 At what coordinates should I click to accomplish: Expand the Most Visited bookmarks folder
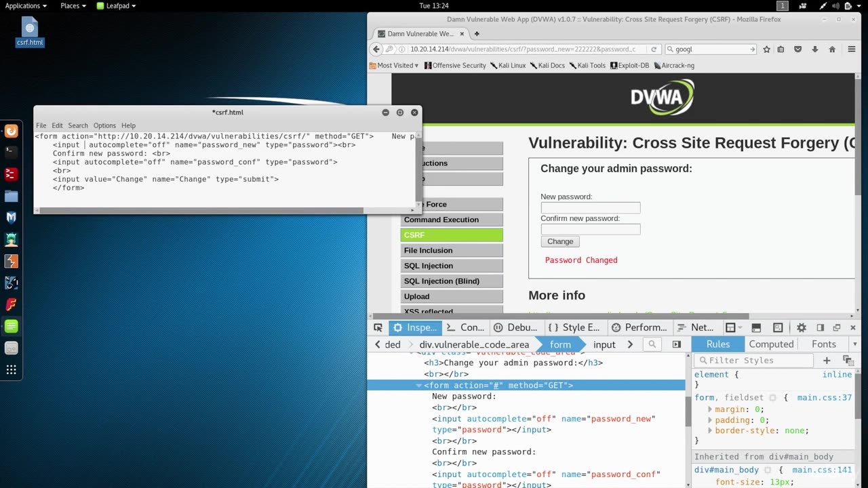(394, 66)
